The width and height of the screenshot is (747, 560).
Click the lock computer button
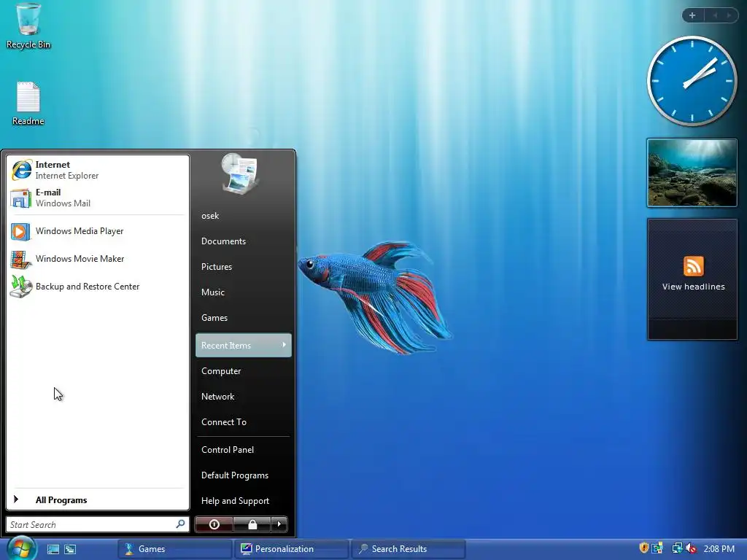(x=252, y=524)
